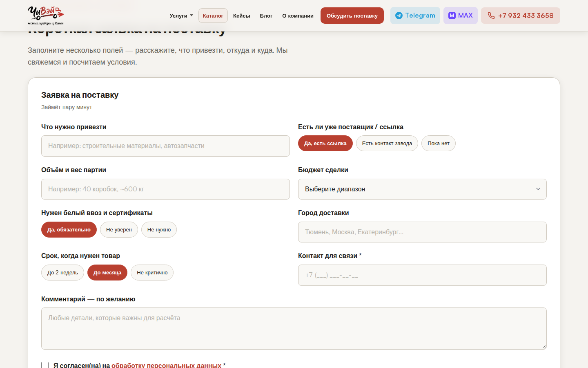The width and height of the screenshot is (588, 368).
Task: Select 'Есть контакт завода' option
Action: point(387,144)
